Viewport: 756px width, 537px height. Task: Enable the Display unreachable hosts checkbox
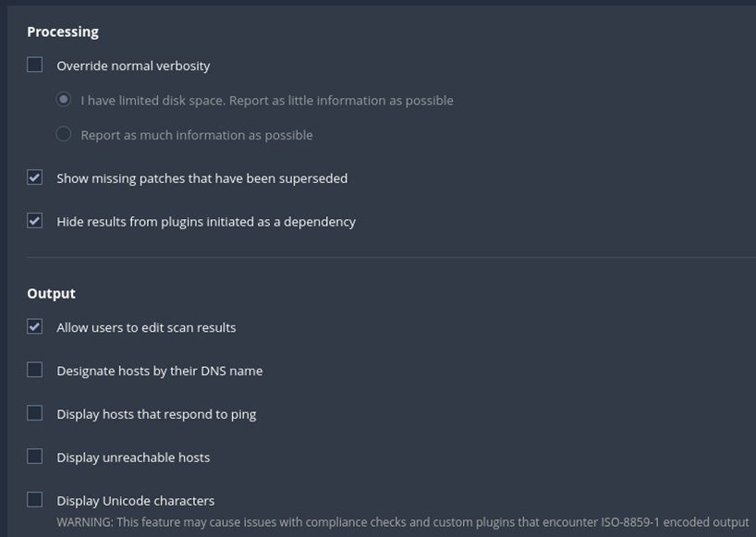35,456
